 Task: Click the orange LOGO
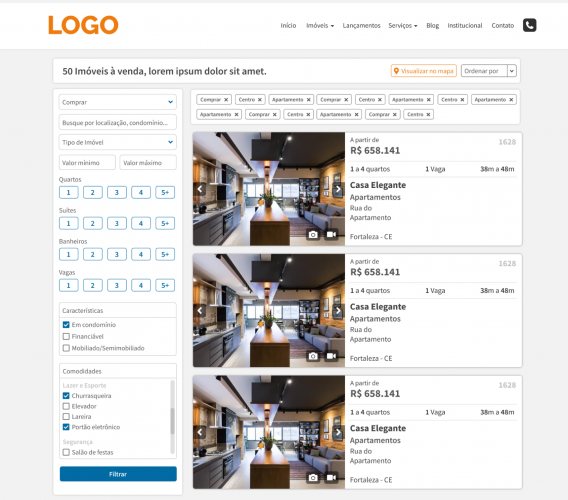tap(83, 25)
